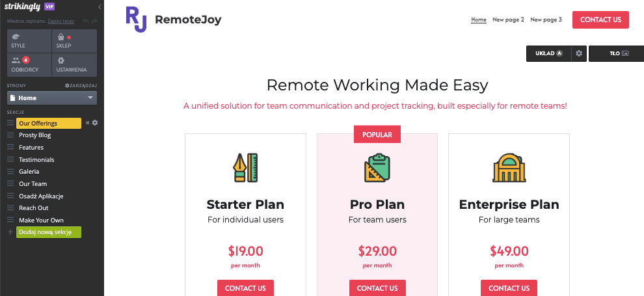Click the undo arrow icon
Image resolution: width=644 pixels, height=296 pixels.
(x=85, y=21)
